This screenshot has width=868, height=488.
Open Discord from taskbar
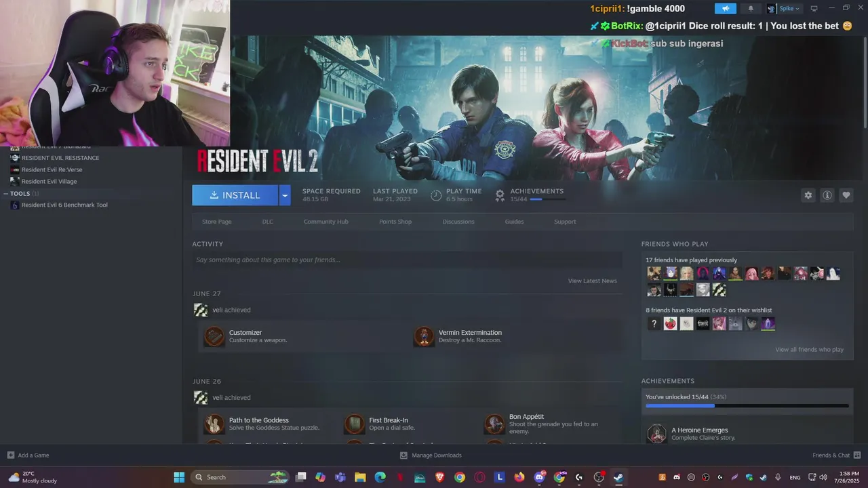click(540, 477)
